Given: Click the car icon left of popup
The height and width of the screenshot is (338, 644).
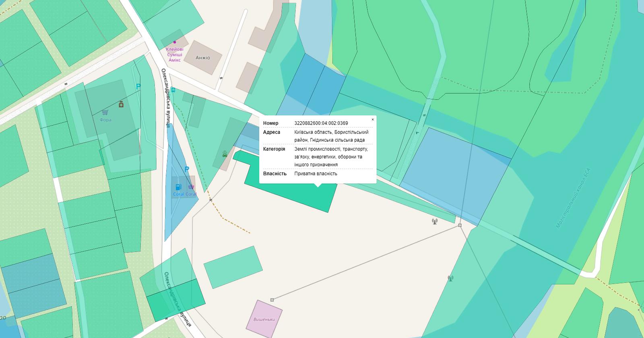Looking at the screenshot, I should 224,154.
